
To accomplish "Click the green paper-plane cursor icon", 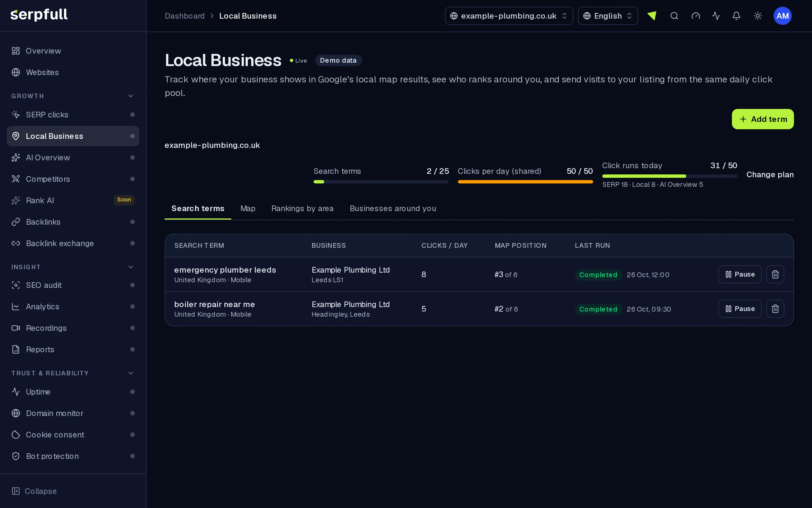I will point(652,16).
